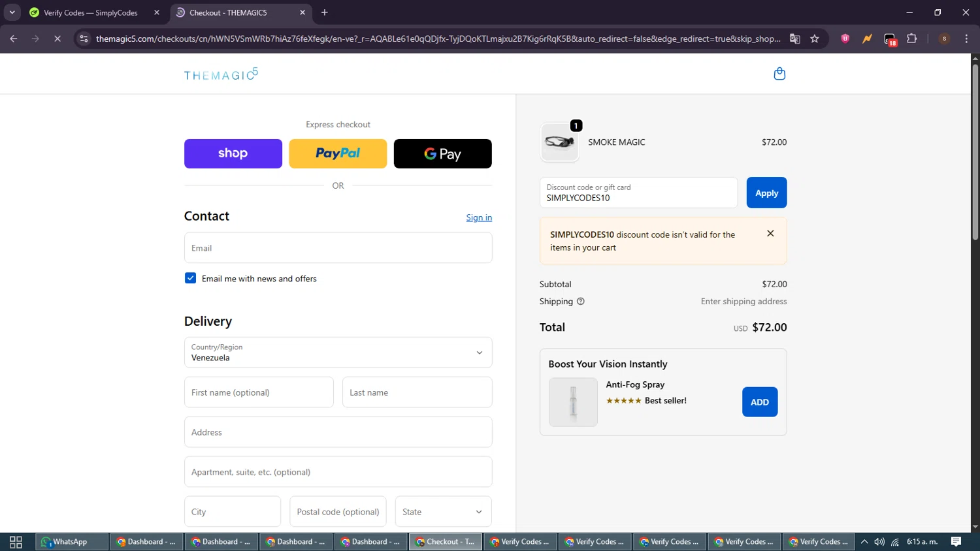Image resolution: width=980 pixels, height=551 pixels.
Task: Open WhatsApp from the taskbar
Action: tap(71, 542)
